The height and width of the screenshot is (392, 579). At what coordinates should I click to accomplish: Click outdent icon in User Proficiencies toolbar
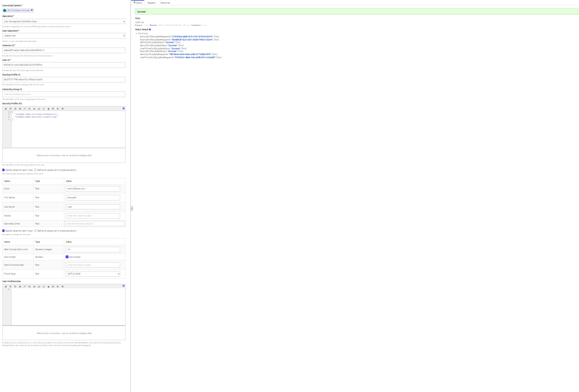(15, 287)
